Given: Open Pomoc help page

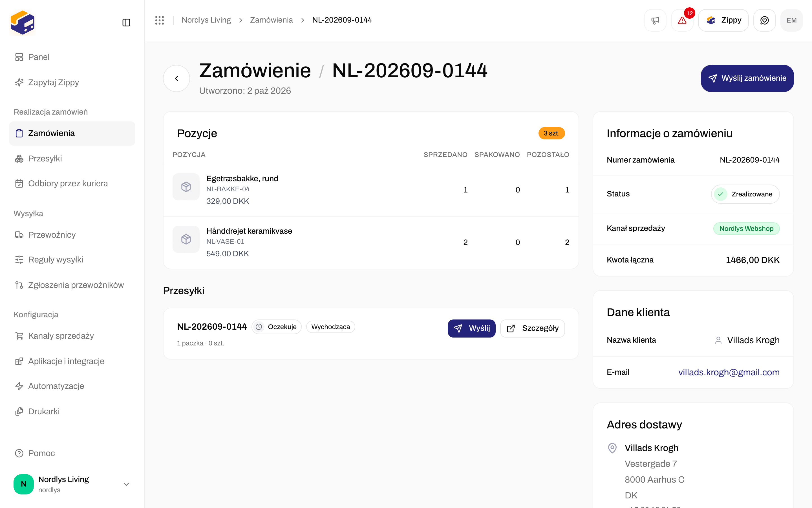Looking at the screenshot, I should click(x=72, y=453).
